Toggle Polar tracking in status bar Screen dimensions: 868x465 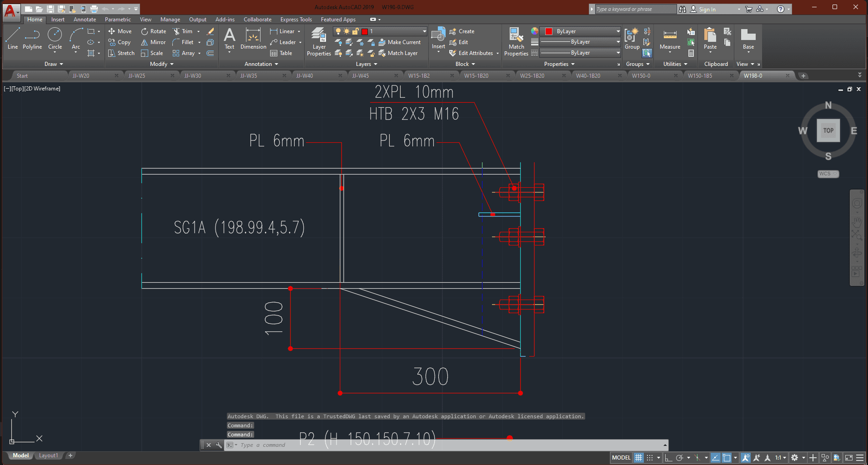click(680, 458)
